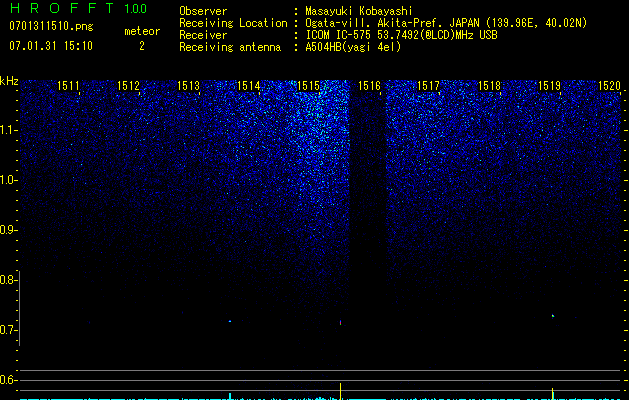Click the Receiving Location field label

[x=233, y=23]
